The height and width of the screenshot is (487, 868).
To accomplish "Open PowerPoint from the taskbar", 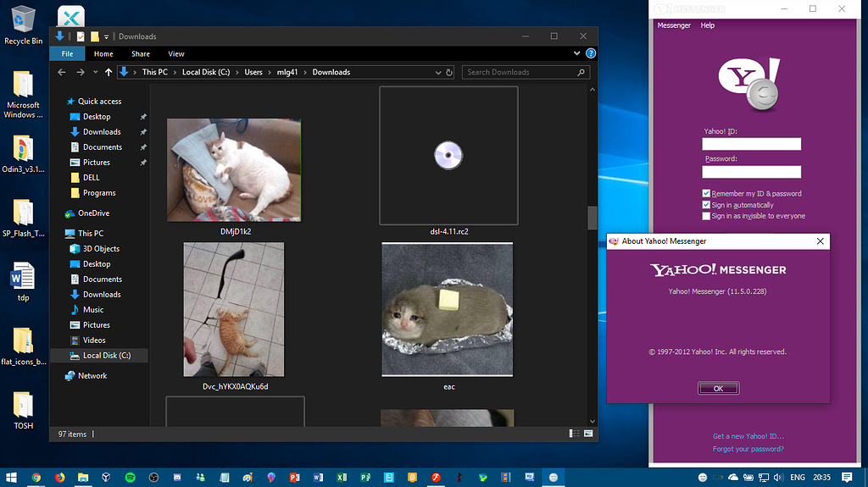I will [294, 477].
